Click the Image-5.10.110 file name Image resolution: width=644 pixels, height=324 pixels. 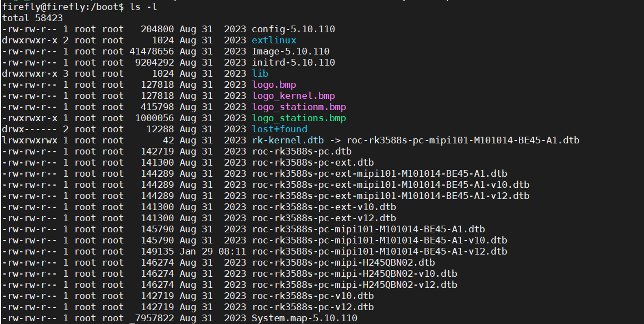[290, 52]
